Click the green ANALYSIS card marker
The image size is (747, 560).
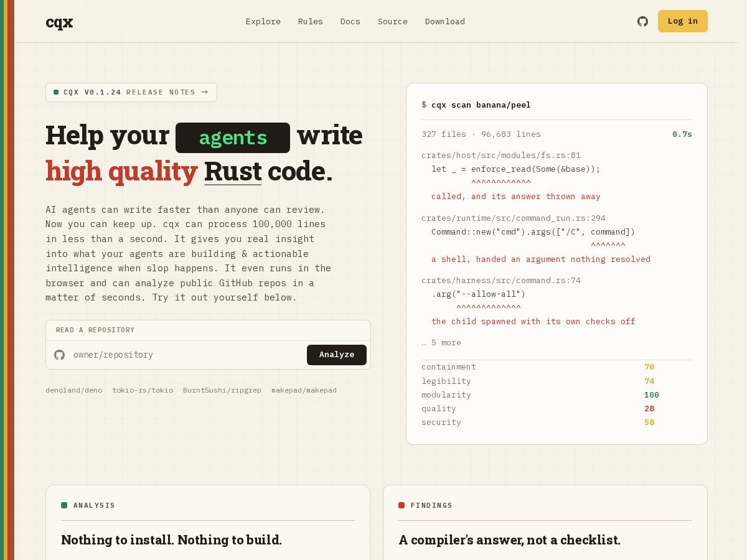point(64,505)
